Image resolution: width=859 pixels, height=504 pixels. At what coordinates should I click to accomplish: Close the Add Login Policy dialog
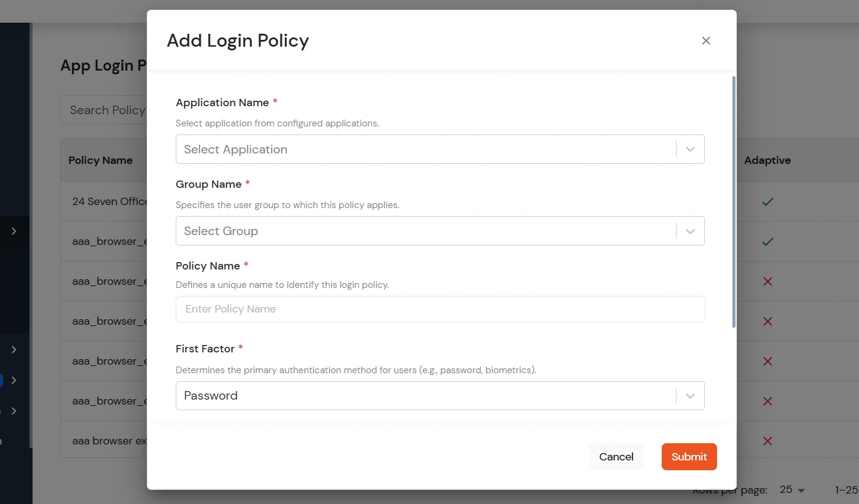706,41
